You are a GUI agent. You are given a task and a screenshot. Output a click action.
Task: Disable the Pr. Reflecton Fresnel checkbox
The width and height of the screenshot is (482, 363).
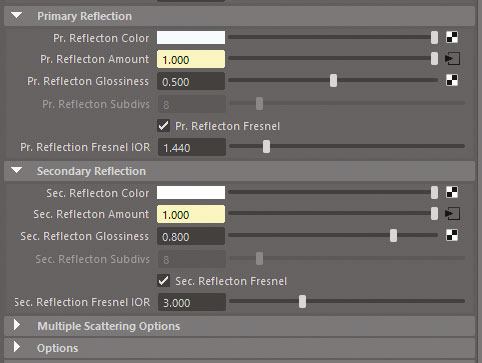(x=163, y=126)
